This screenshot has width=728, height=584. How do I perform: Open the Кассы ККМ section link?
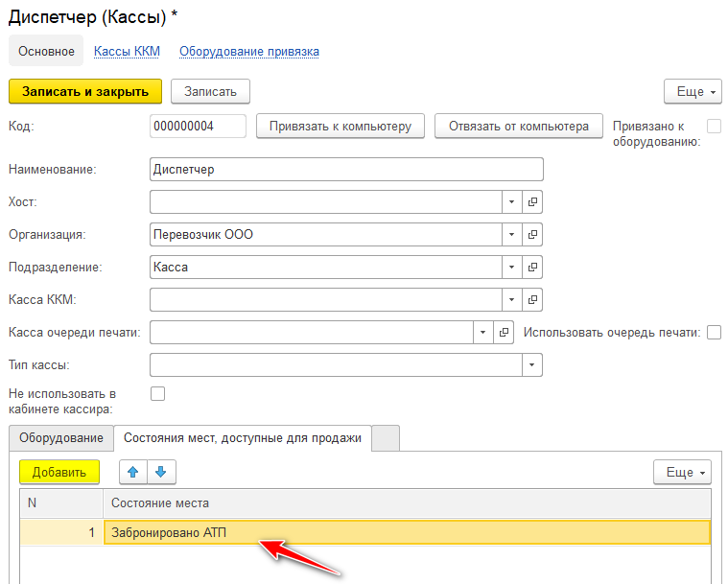127,52
